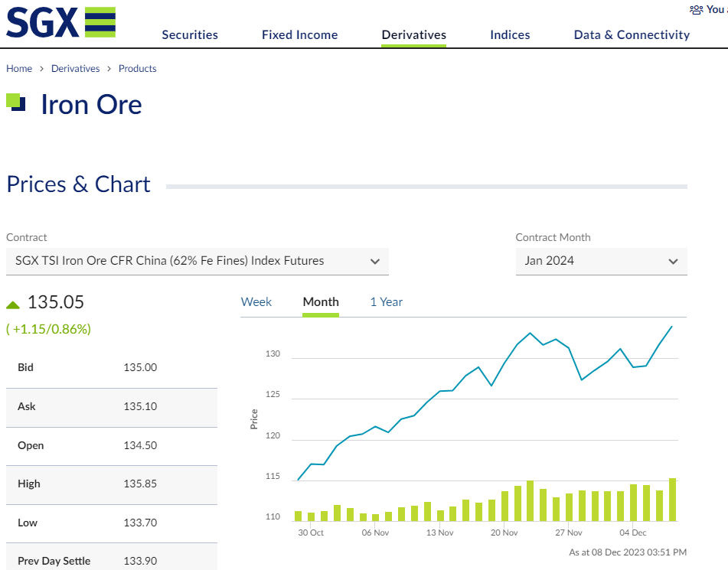Go to Products breadcrumb link
Screen dimensions: 728x570
(138, 68)
